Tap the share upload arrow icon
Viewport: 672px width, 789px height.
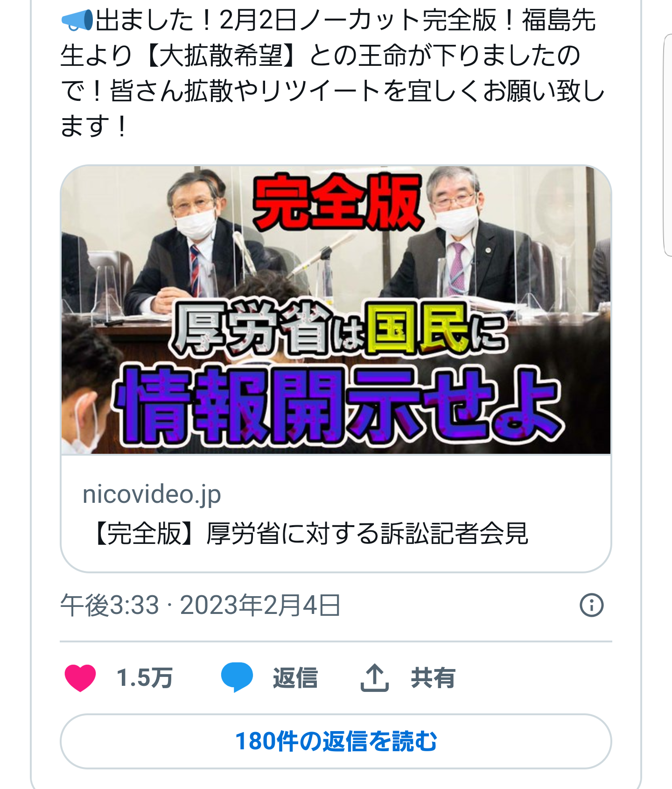click(374, 677)
